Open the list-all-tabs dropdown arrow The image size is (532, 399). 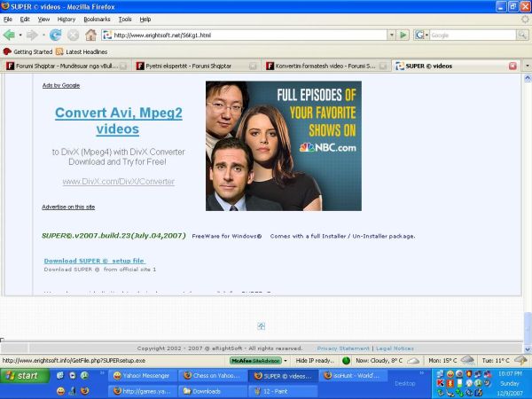tap(528, 66)
